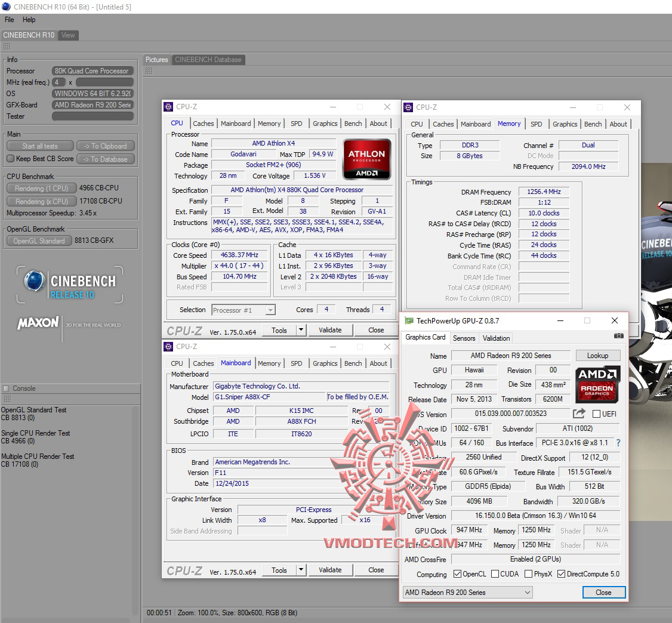Click the Processor name field in Cinebench Info
This screenshot has height=623, width=672.
pos(93,70)
